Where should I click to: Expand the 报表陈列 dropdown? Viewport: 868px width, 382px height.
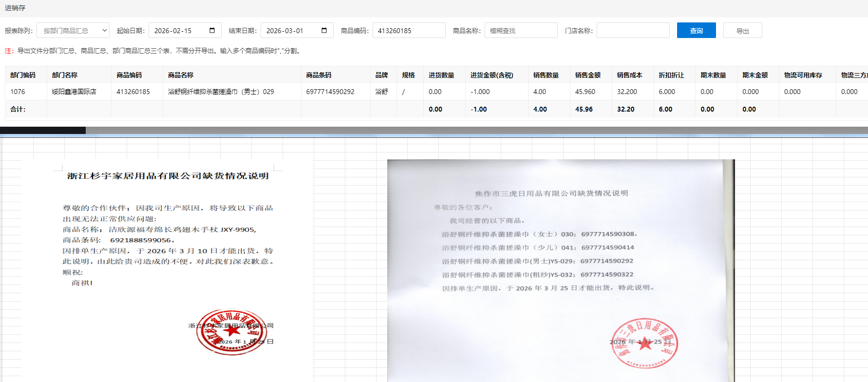pyautogui.click(x=73, y=30)
